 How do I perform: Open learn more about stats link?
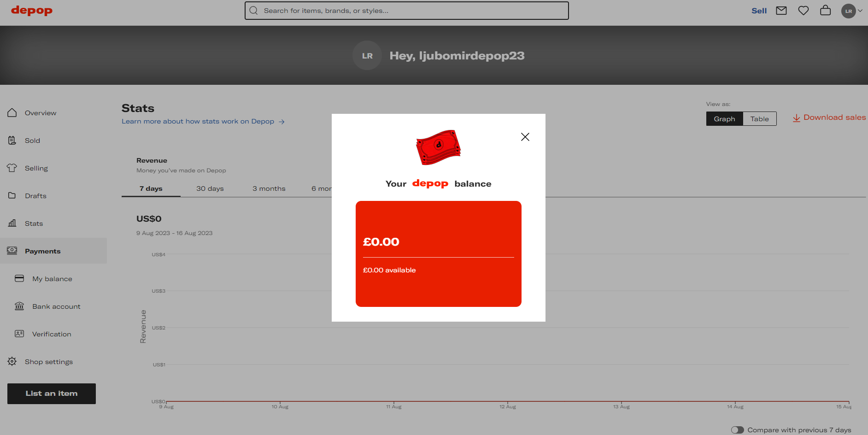tap(203, 121)
